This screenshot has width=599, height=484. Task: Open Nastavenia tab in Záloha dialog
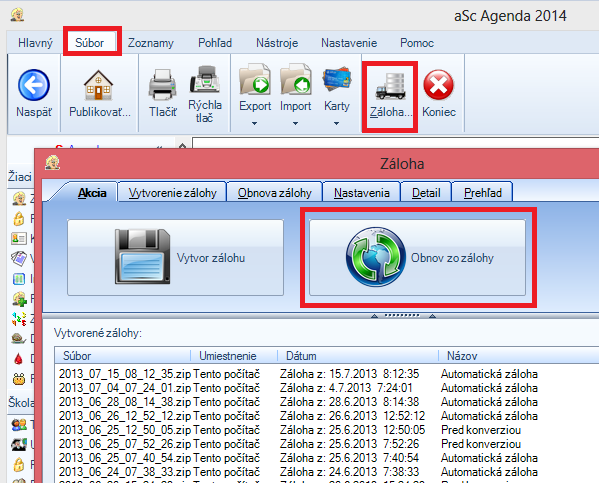click(361, 193)
